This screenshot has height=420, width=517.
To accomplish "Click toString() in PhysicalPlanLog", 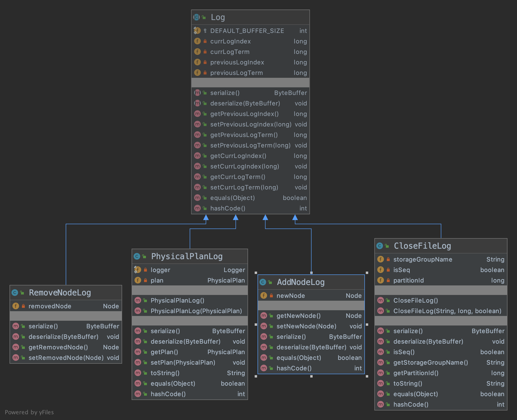I will (x=190, y=373).
